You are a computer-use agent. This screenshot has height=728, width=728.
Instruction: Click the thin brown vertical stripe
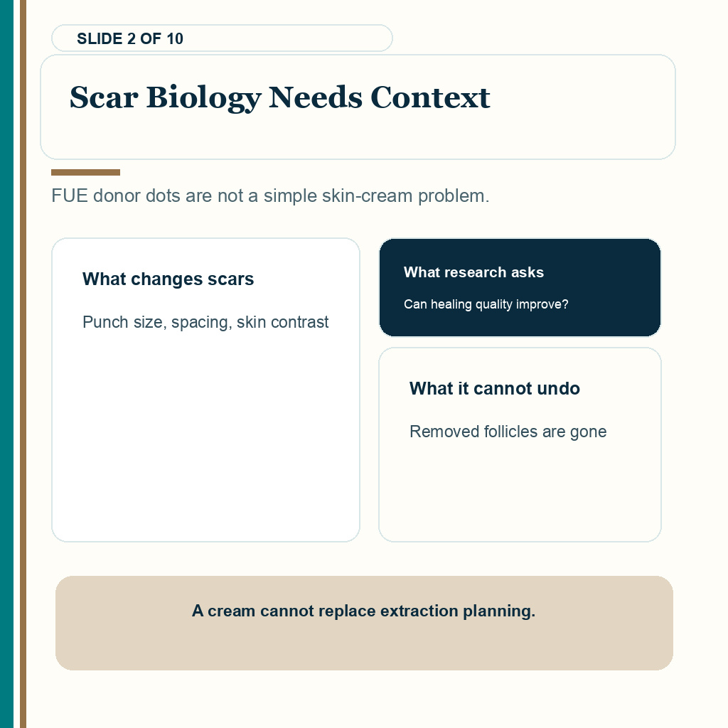[x=23, y=364]
